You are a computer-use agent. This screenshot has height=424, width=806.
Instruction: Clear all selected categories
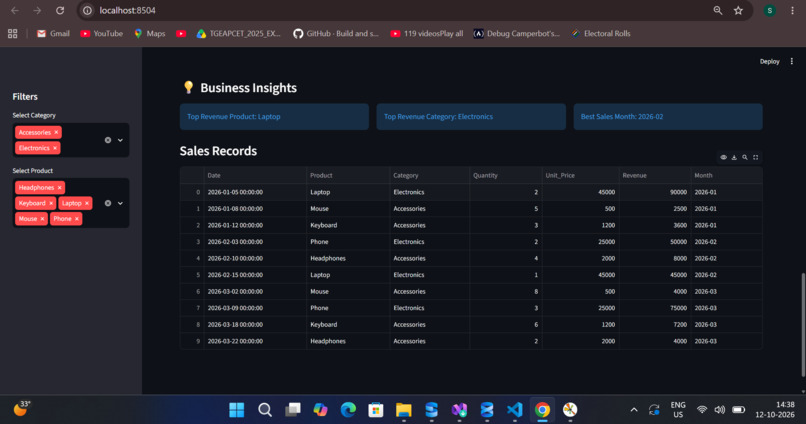click(x=108, y=140)
